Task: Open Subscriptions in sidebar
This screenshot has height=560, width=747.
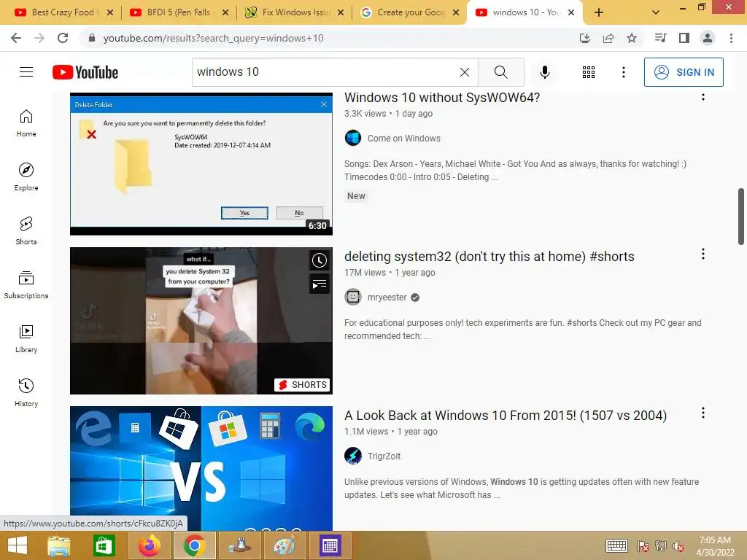Action: [x=26, y=285]
